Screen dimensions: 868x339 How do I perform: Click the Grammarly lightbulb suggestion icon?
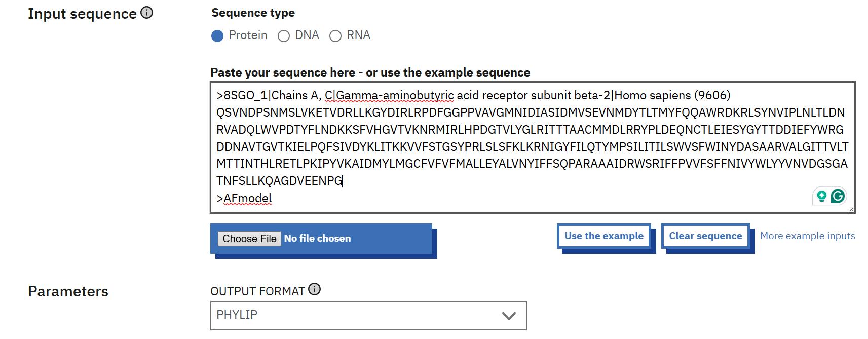click(821, 196)
